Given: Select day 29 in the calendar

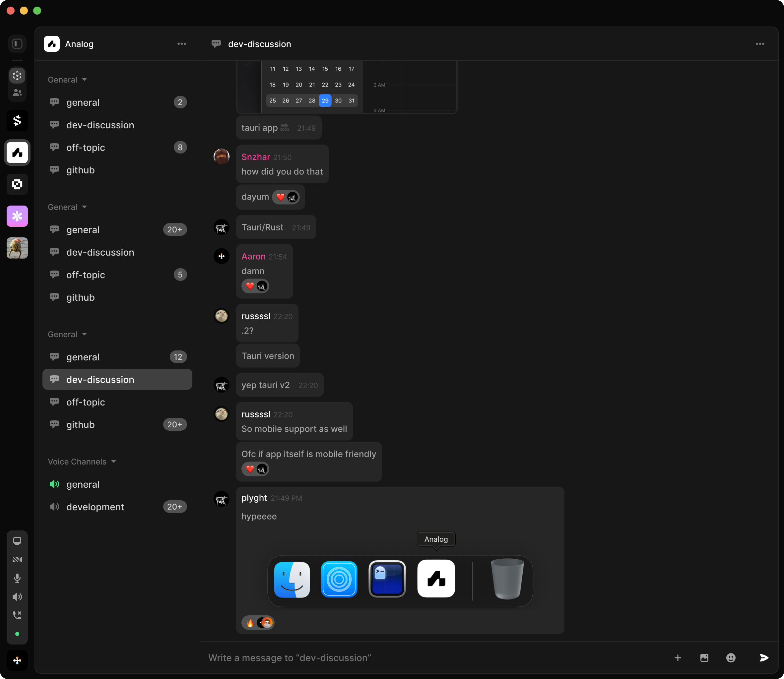Looking at the screenshot, I should [x=325, y=100].
